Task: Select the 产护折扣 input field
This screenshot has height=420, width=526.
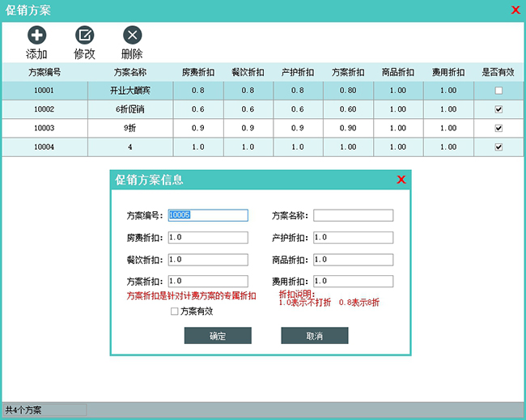Action: (x=353, y=237)
